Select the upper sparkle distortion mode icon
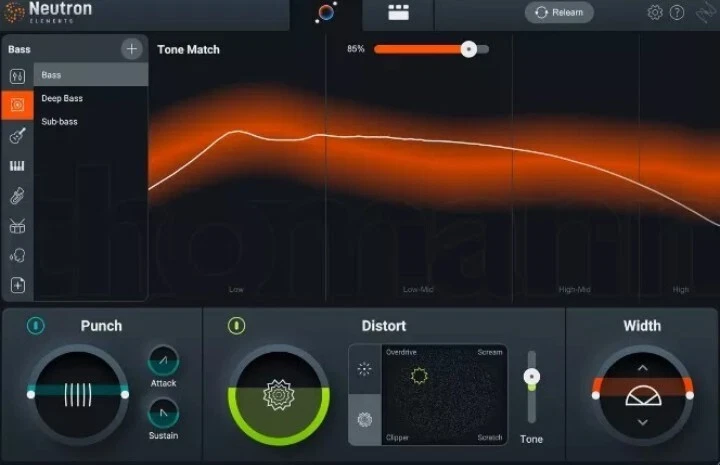720x465 pixels. point(365,369)
